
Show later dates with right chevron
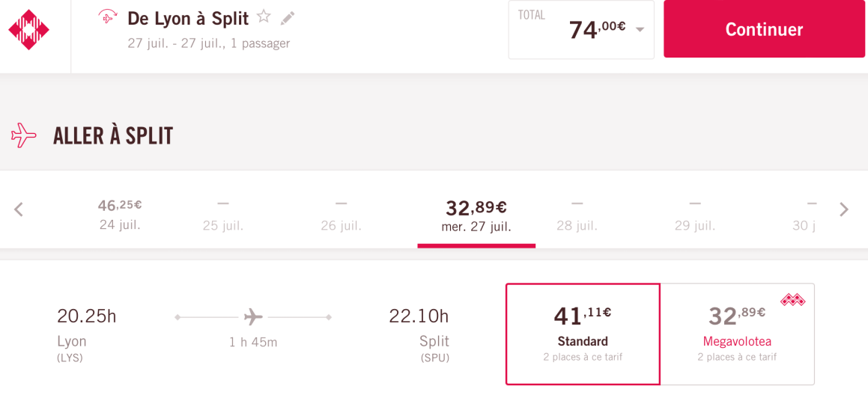(844, 209)
